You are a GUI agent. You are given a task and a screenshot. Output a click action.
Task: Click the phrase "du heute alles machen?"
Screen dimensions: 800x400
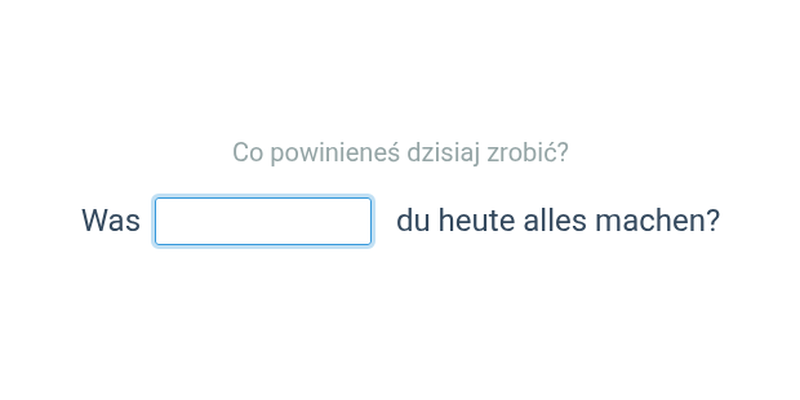558,221
